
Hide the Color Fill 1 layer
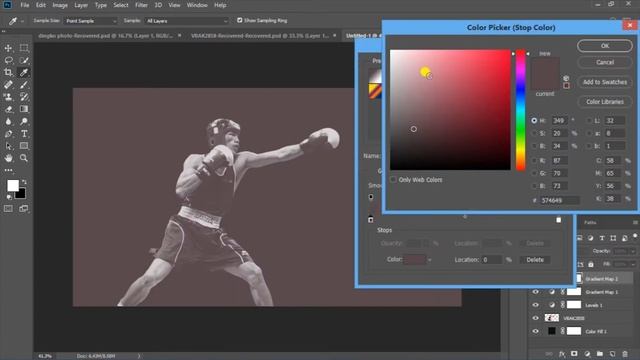(x=536, y=331)
